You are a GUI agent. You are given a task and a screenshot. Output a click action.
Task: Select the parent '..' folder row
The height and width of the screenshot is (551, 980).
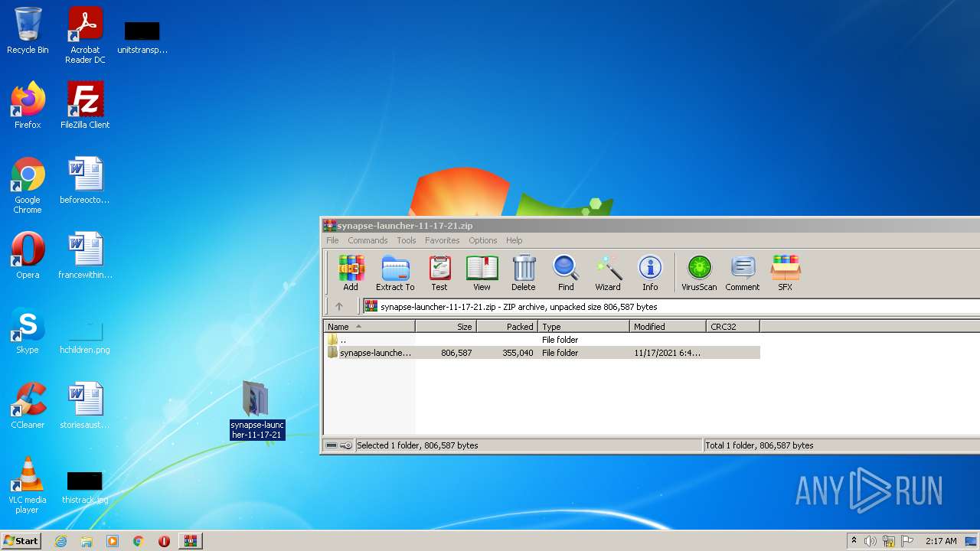click(542, 340)
